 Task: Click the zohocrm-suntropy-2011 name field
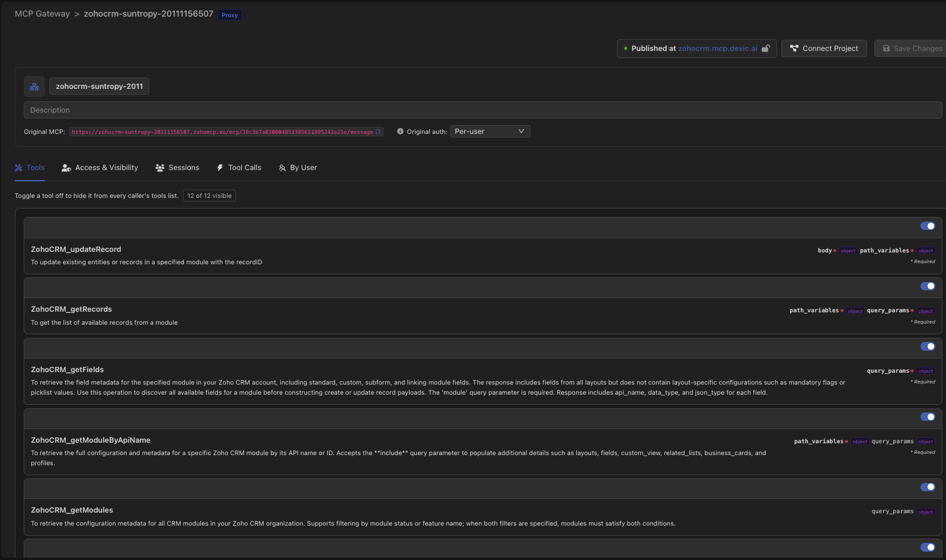tap(100, 87)
